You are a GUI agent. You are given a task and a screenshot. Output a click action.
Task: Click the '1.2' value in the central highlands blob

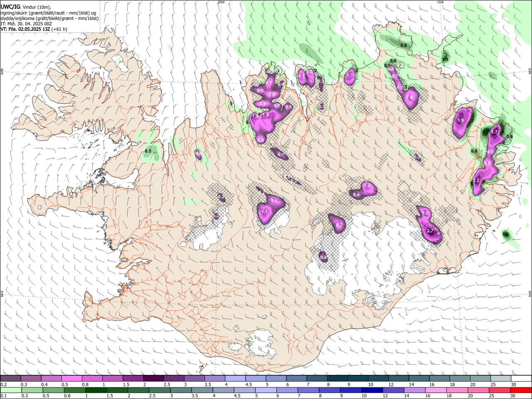pyautogui.click(x=367, y=186)
